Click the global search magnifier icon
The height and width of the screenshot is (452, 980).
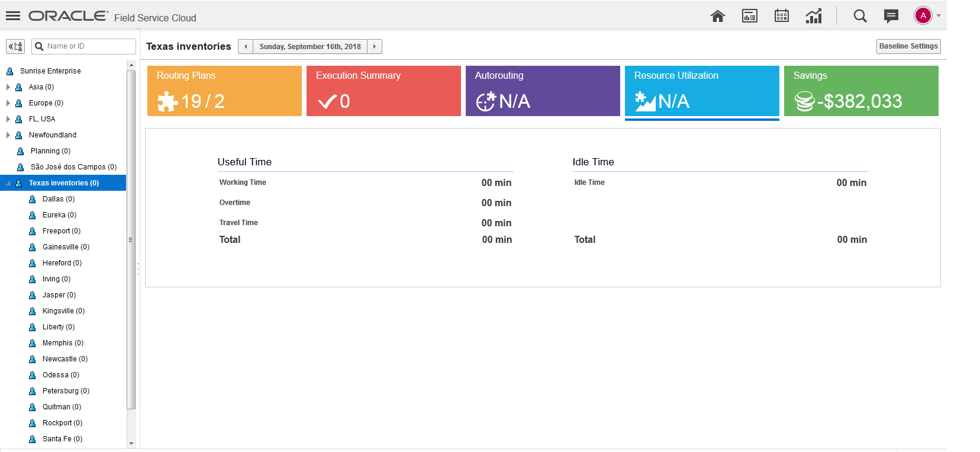click(860, 16)
